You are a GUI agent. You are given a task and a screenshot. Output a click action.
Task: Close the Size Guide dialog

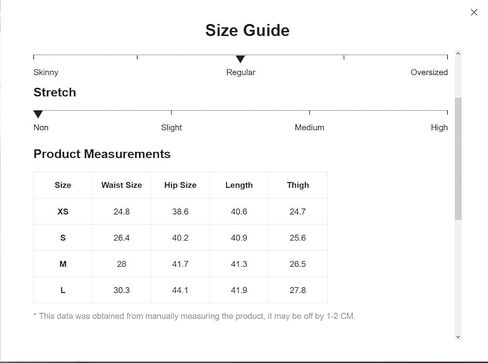pos(474,12)
